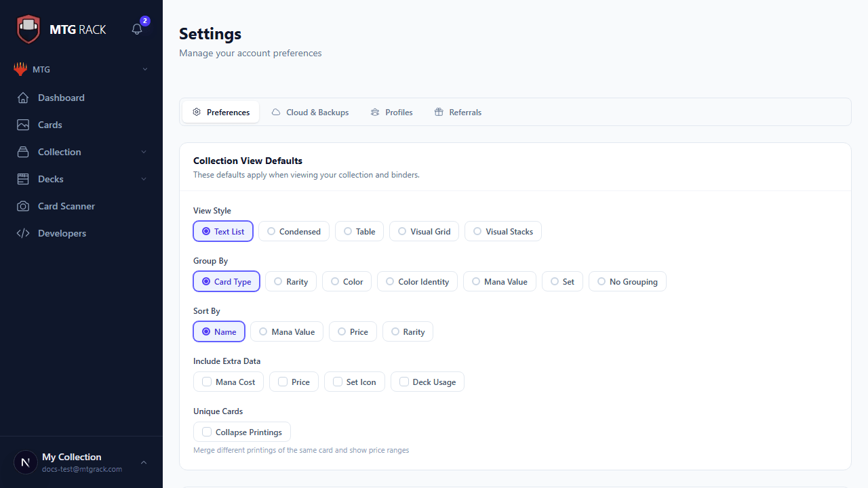Click the MTG Rack shield logo

(28, 28)
